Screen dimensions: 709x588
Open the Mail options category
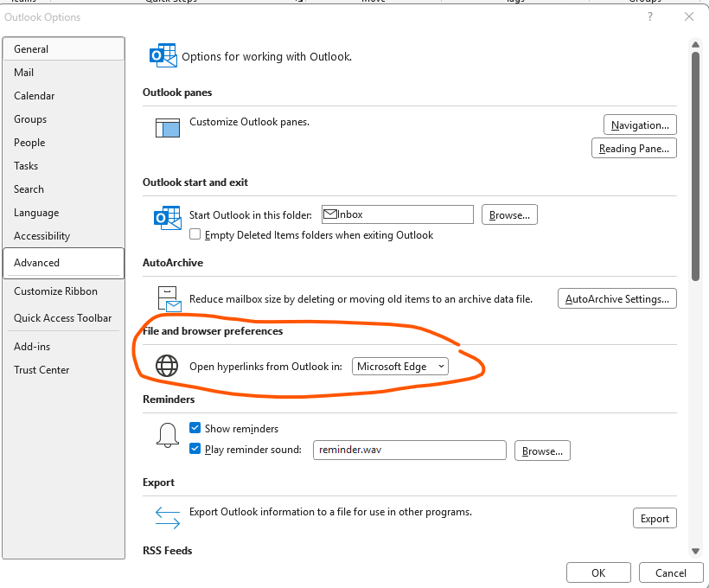click(x=64, y=73)
